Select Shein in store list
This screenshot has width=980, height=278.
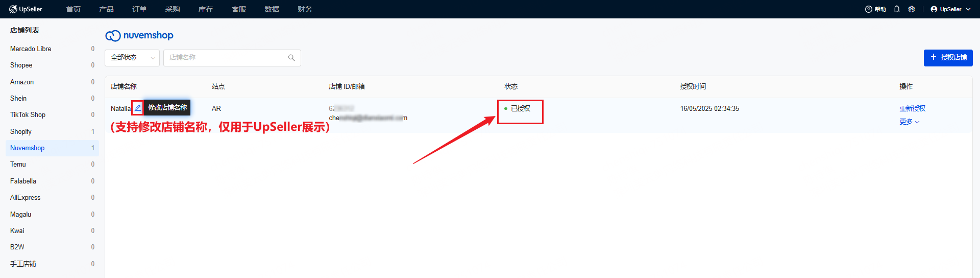pyautogui.click(x=52, y=98)
